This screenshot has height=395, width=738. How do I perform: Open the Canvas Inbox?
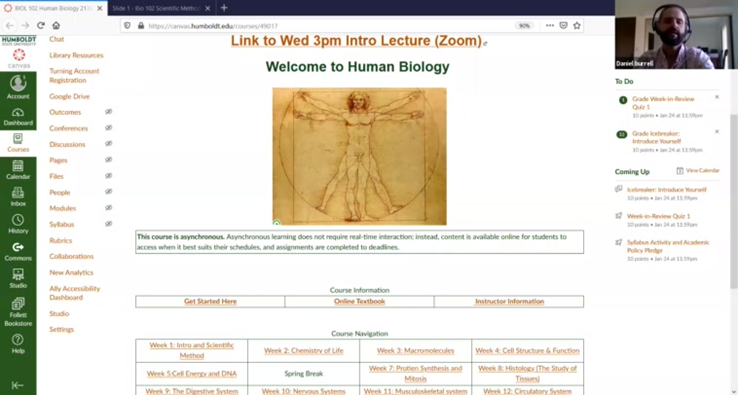click(18, 197)
